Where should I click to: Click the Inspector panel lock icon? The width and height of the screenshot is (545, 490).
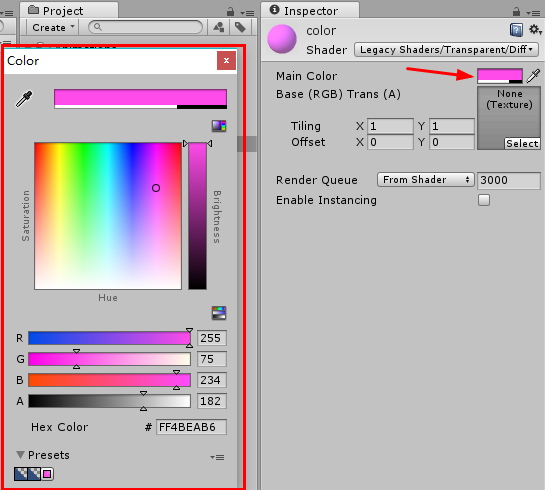[x=516, y=12]
